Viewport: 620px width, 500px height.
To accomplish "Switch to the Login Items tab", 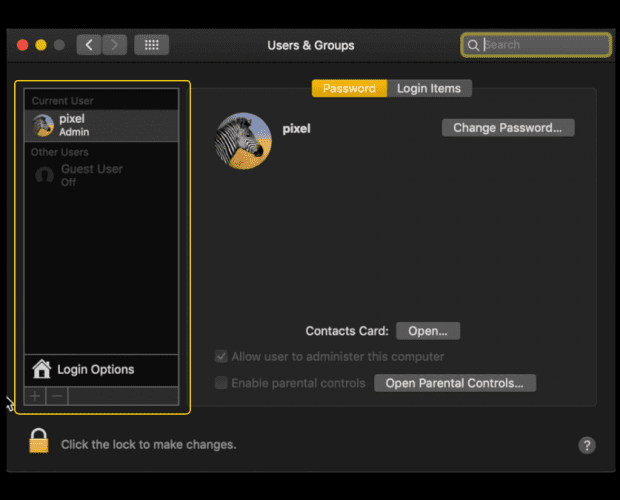I will tap(429, 88).
